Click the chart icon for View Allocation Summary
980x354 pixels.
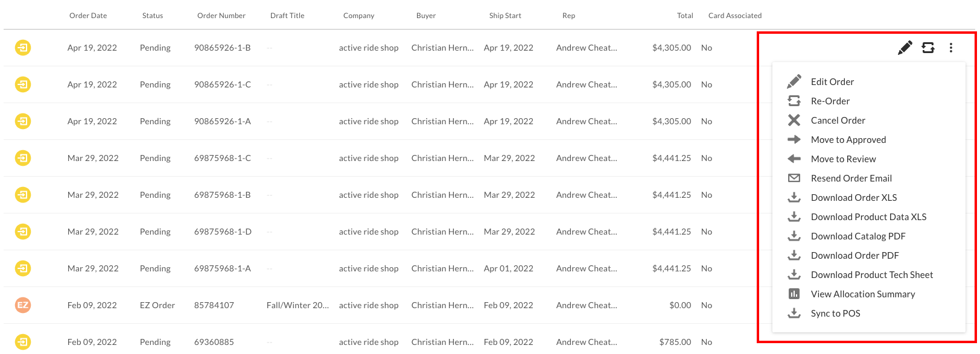794,294
